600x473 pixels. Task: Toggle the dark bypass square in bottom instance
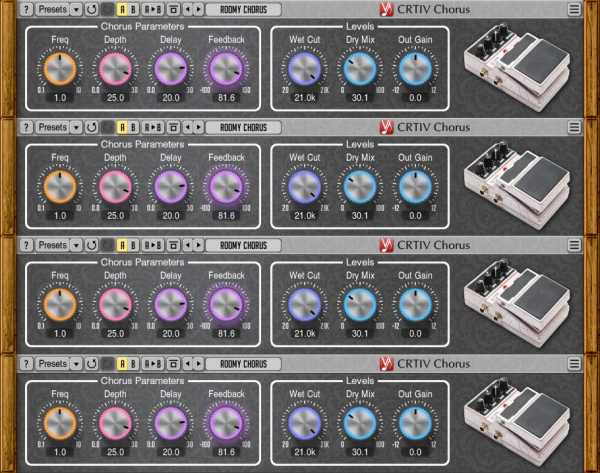pyautogui.click(x=108, y=364)
